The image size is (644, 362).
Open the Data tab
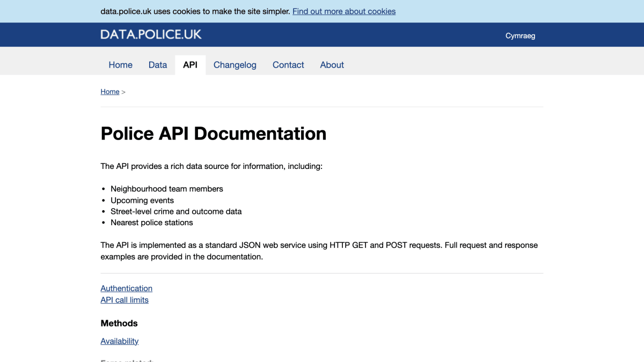point(158,65)
